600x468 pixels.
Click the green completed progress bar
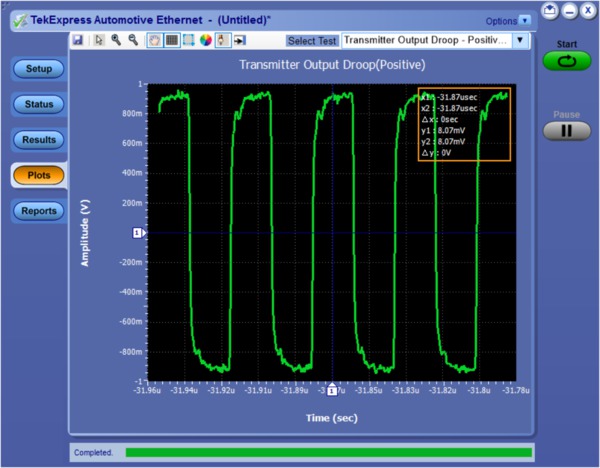tap(328, 453)
